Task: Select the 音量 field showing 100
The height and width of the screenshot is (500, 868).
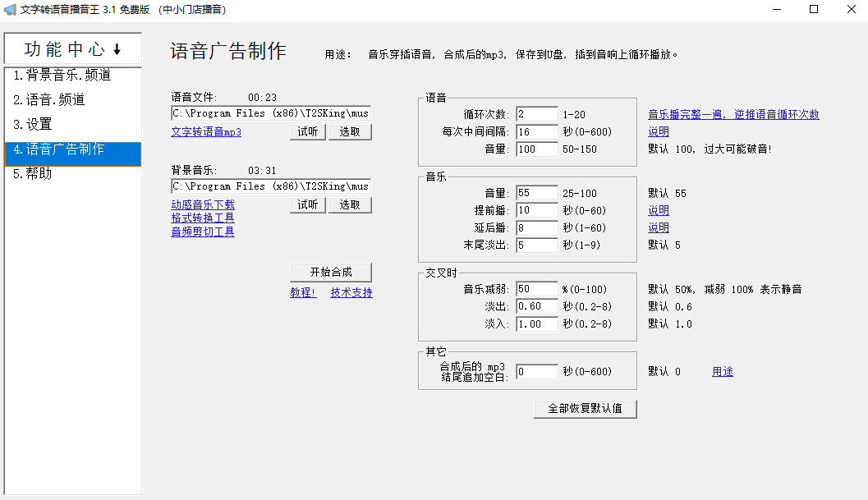Action: pyautogui.click(x=536, y=149)
